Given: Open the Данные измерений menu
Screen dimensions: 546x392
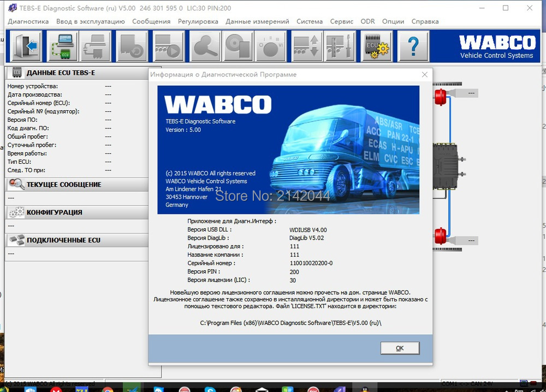Looking at the screenshot, I should tap(257, 21).
